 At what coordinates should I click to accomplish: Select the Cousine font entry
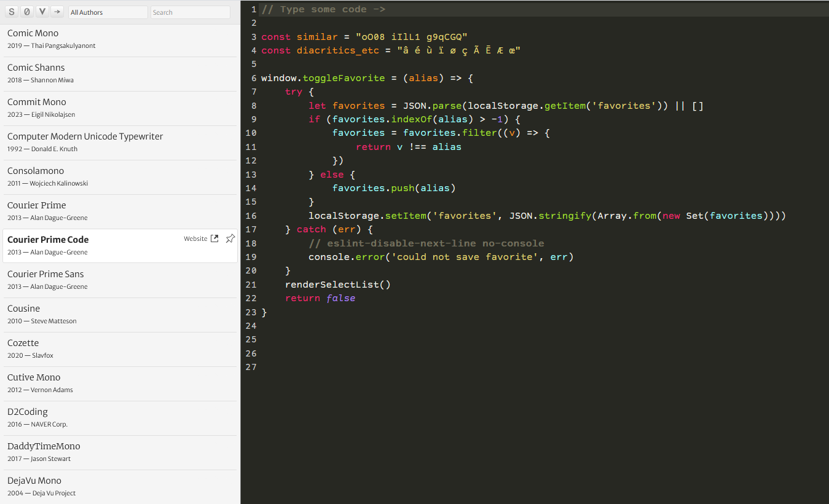[23, 309]
